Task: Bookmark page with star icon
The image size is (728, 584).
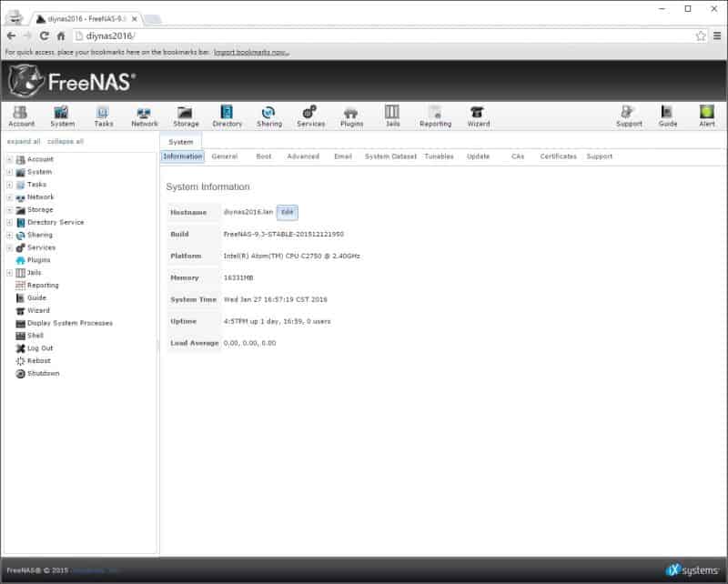Action: [700, 35]
